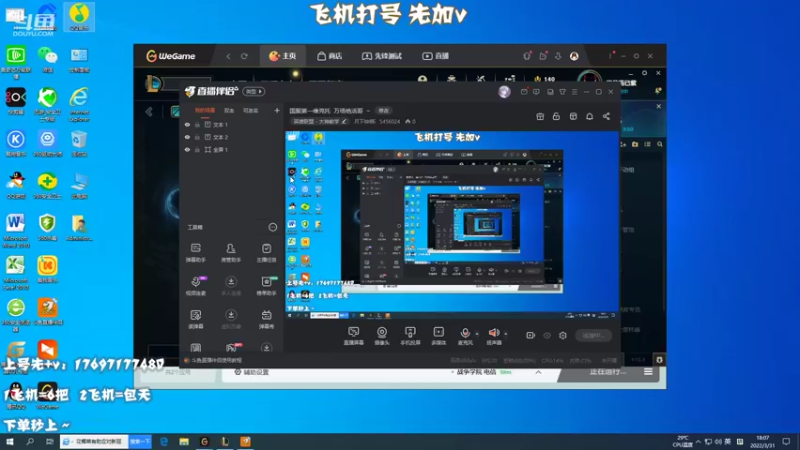800x450 pixels.
Task: Click the Windows Start button
Action: [10, 442]
